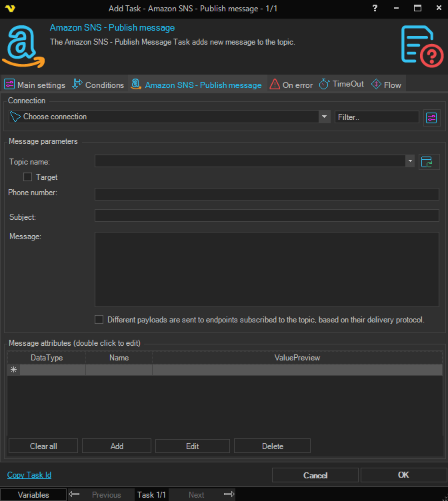This screenshot has height=501, width=448.
Task: Go to the On error tab
Action: pyautogui.click(x=291, y=85)
